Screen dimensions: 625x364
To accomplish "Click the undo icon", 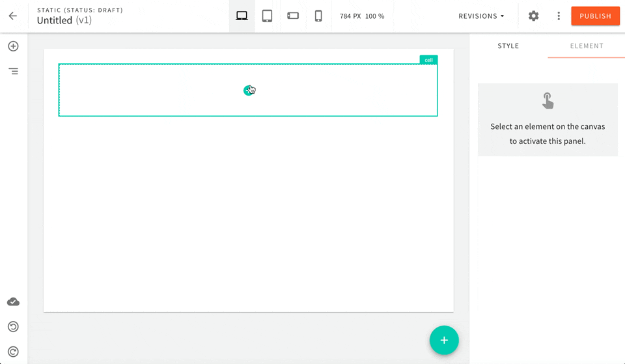I will [13, 326].
